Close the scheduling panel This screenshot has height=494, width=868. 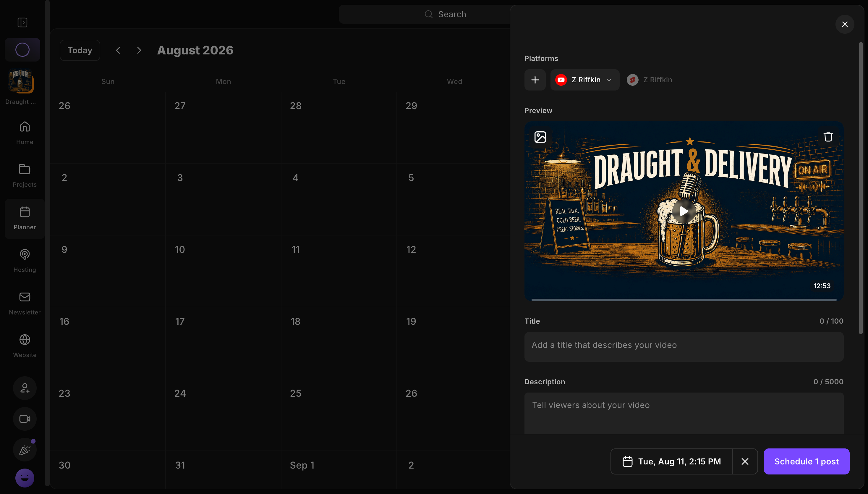845,24
